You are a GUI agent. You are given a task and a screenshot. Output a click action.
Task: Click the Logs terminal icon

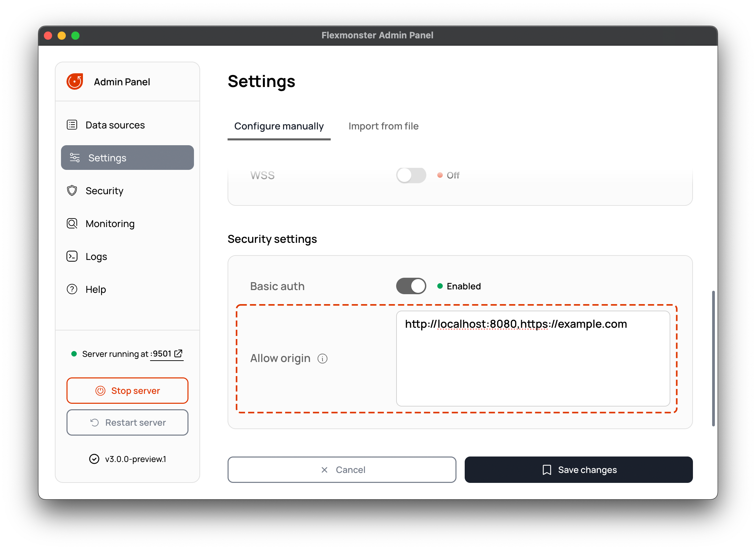point(72,257)
